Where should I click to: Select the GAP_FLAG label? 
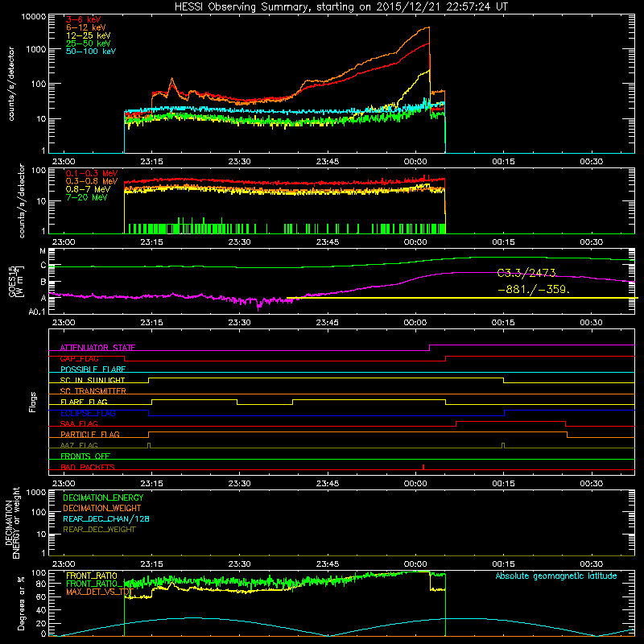pyautogui.click(x=79, y=358)
